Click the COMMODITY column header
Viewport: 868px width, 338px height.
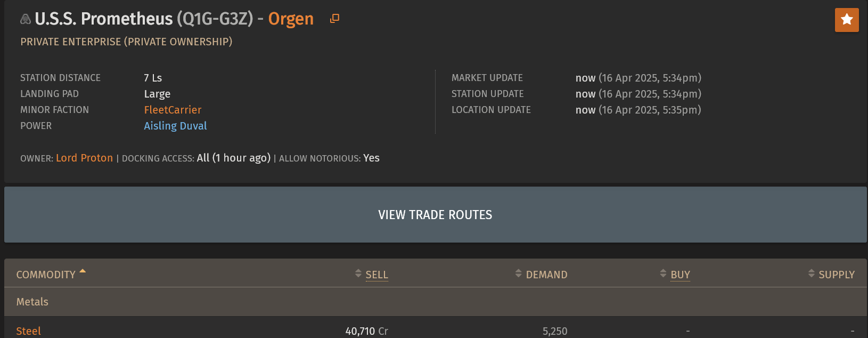click(46, 275)
